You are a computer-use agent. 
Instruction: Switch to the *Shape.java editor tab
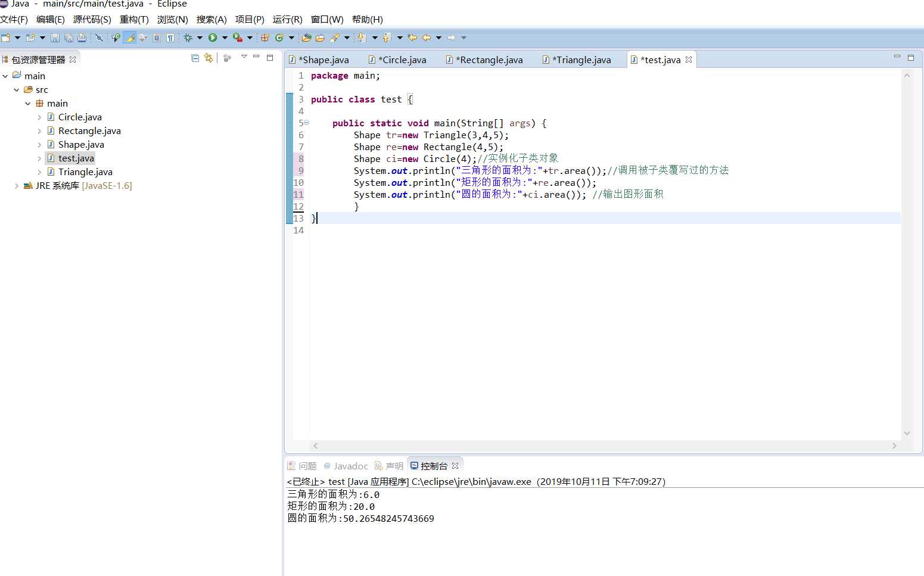coord(319,60)
